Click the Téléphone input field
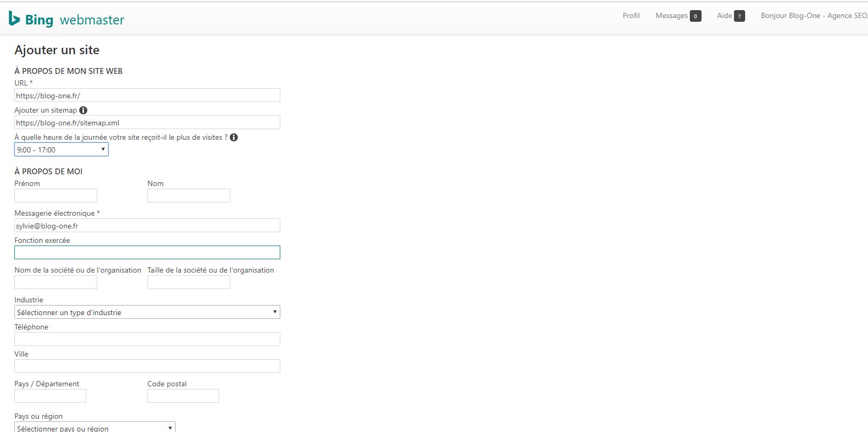This screenshot has width=868, height=432. pos(147,339)
